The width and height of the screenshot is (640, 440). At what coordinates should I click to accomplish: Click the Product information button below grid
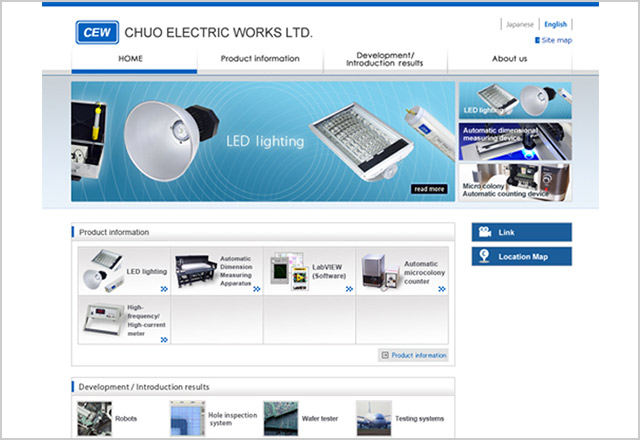413,355
